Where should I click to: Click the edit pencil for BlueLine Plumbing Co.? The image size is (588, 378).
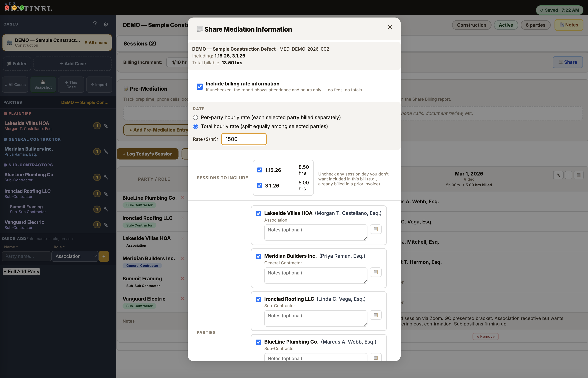pos(106,177)
